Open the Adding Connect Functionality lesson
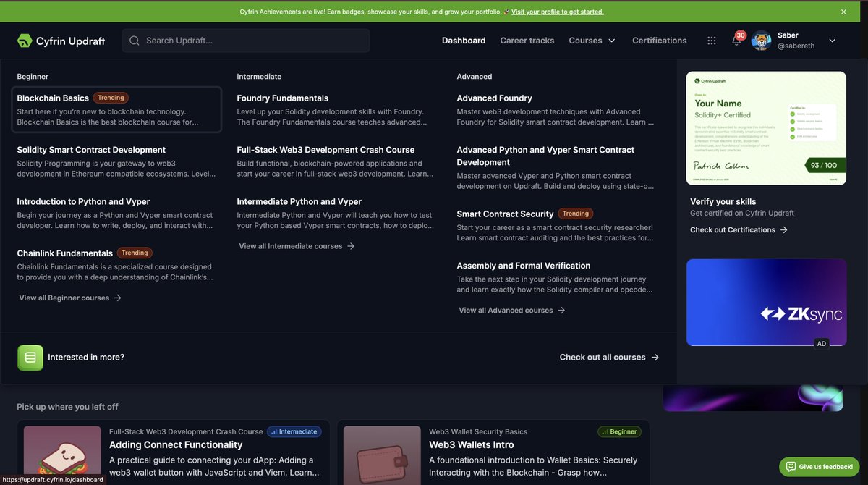868x485 pixels. point(176,444)
